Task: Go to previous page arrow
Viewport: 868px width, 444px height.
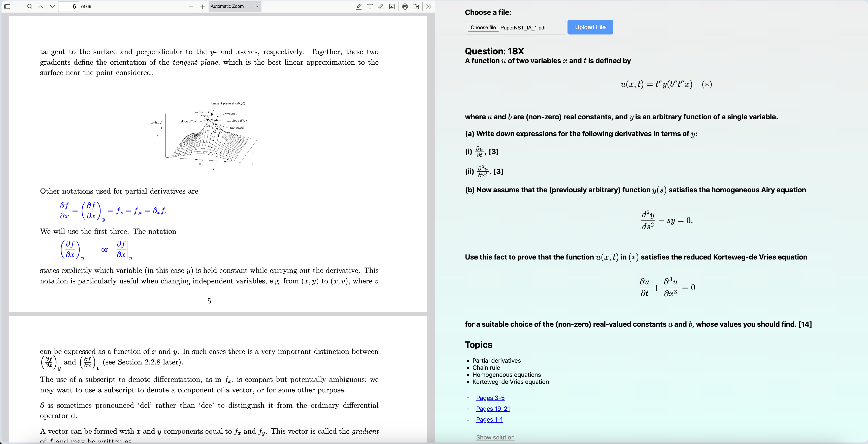Action: coord(41,6)
